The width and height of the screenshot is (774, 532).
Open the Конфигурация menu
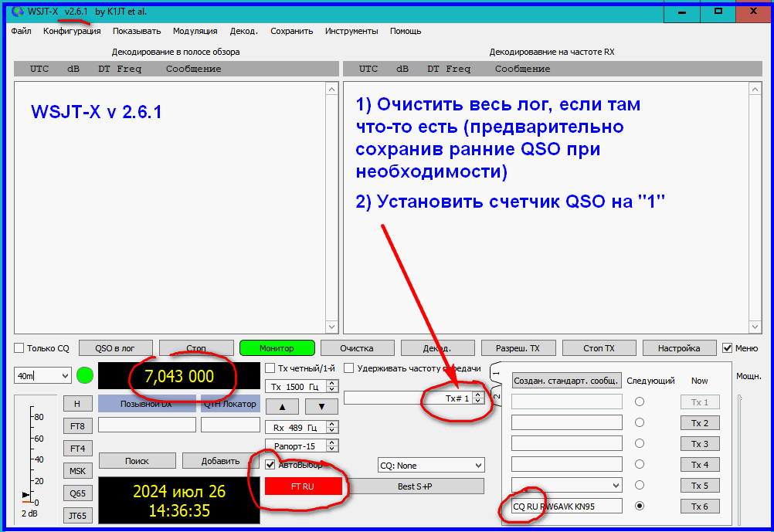point(72,31)
